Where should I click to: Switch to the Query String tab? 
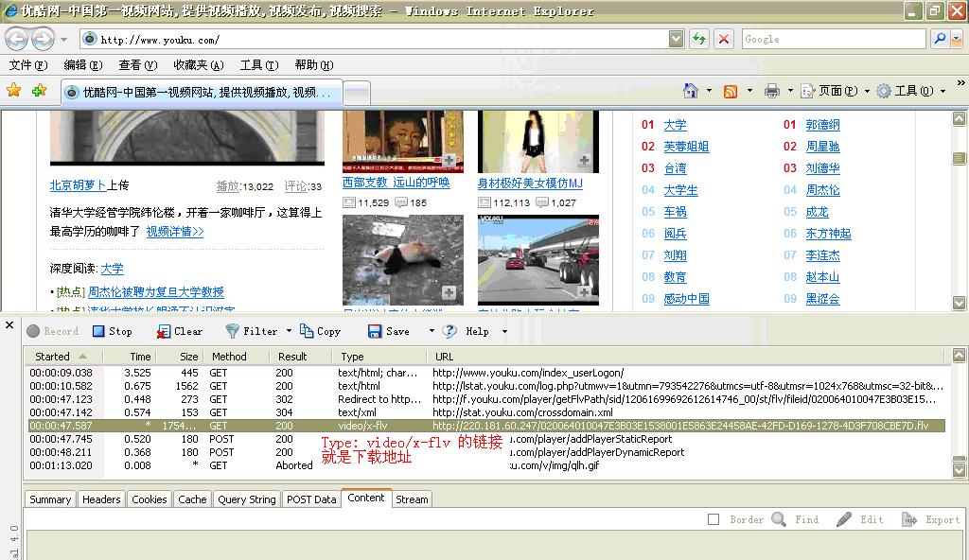[247, 499]
